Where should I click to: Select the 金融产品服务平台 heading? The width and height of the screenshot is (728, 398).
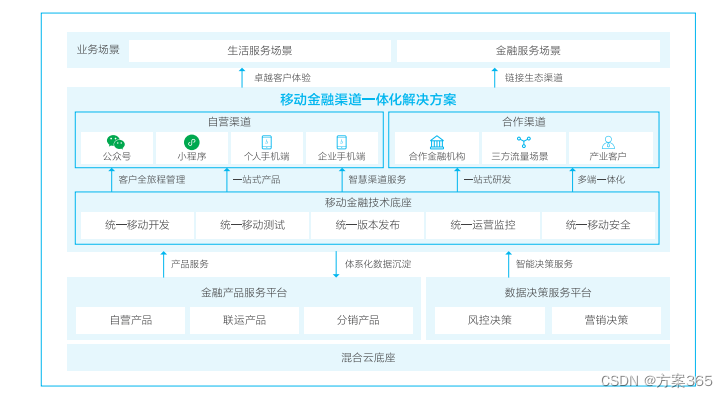pos(244,293)
